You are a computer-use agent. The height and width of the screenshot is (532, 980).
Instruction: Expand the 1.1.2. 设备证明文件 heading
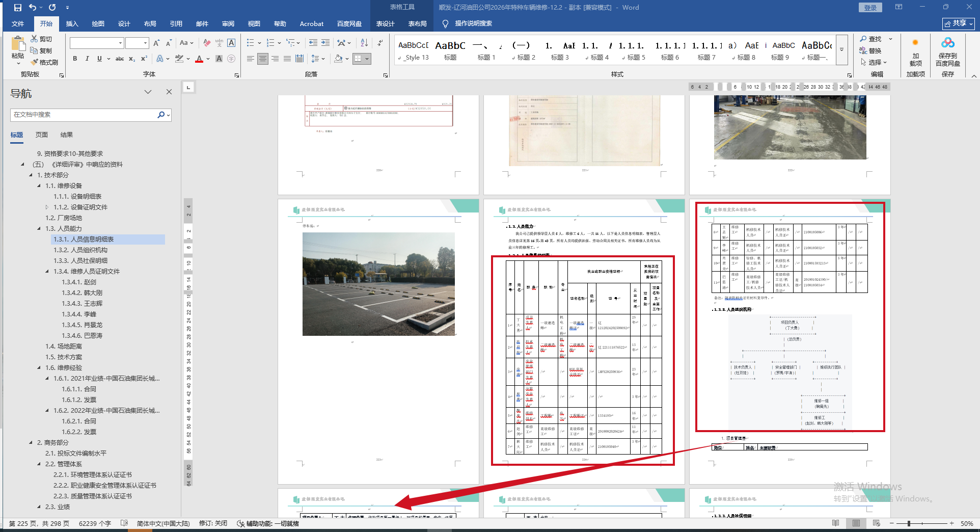(47, 207)
